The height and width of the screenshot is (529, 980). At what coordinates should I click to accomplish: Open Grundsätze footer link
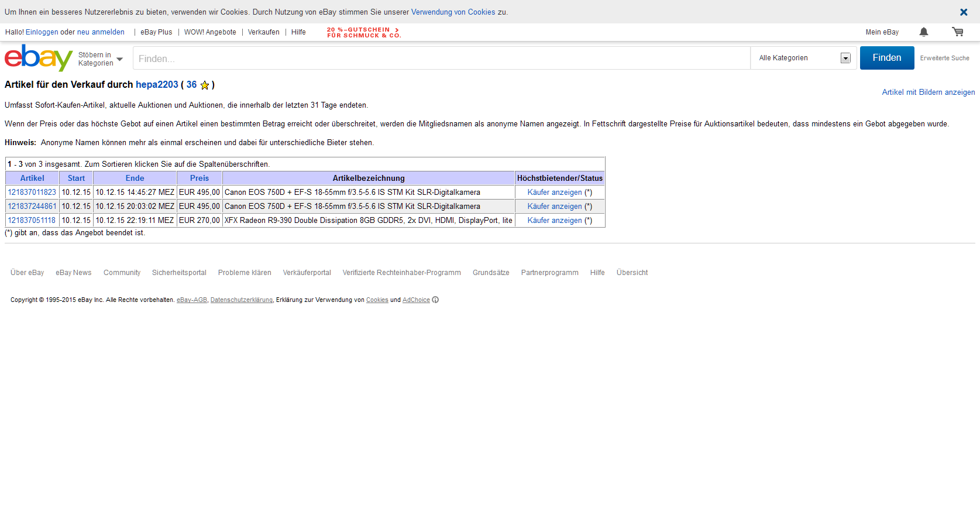tap(491, 273)
